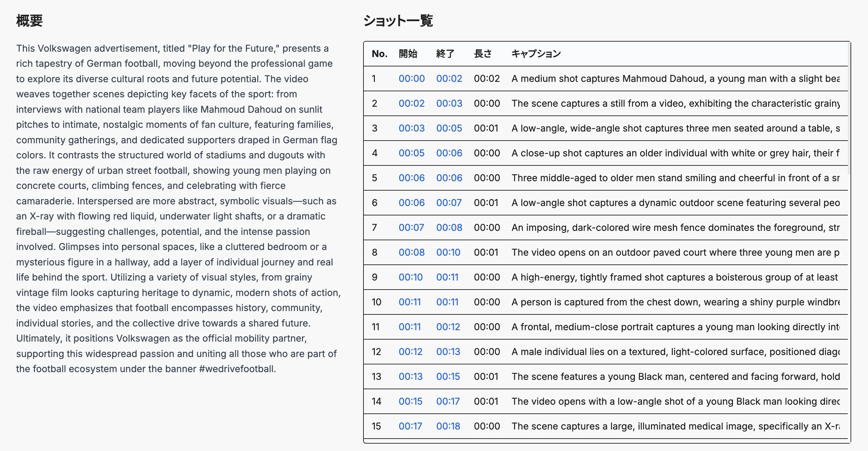Click shot 6 end time 00:07
The width and height of the screenshot is (868, 451).
[449, 203]
